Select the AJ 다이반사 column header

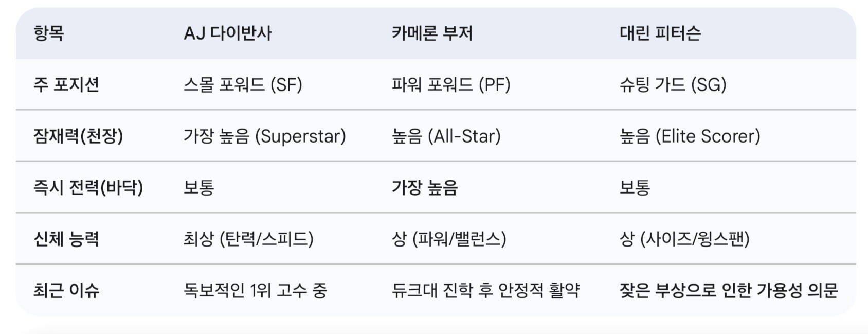[x=227, y=33]
